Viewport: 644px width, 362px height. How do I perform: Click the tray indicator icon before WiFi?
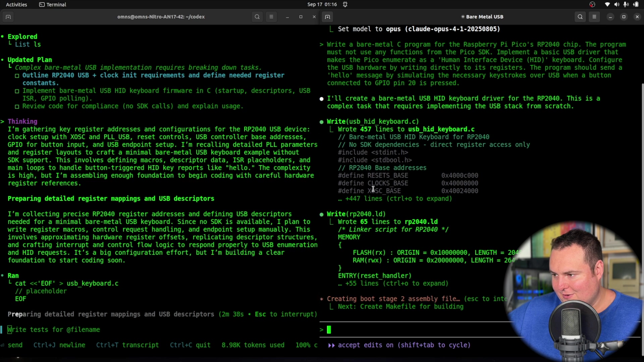tap(592, 4)
